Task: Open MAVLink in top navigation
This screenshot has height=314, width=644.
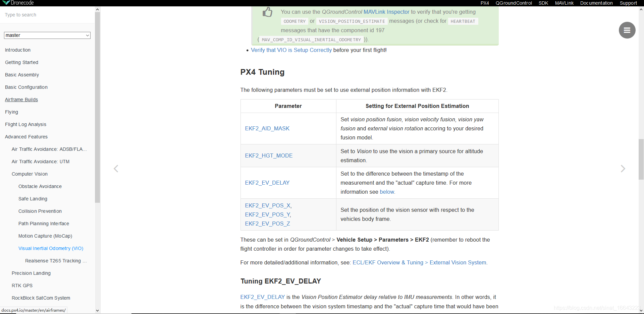Action: (564, 3)
